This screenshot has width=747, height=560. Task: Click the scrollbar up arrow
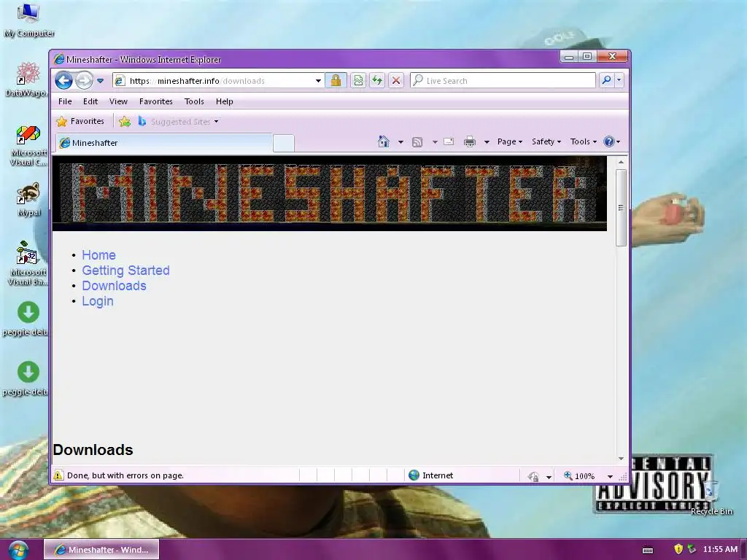point(621,163)
